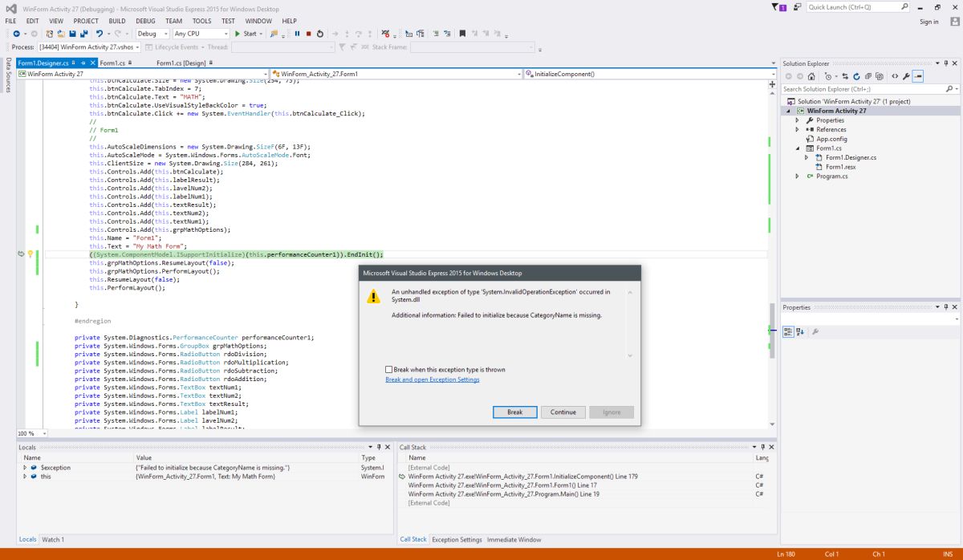
Task: Click the Restart debugging icon
Action: 320,34
